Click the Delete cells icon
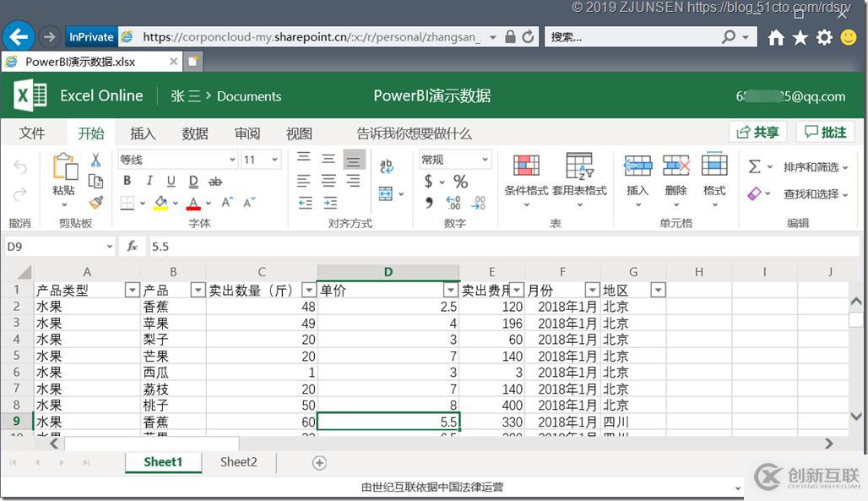 (676, 165)
